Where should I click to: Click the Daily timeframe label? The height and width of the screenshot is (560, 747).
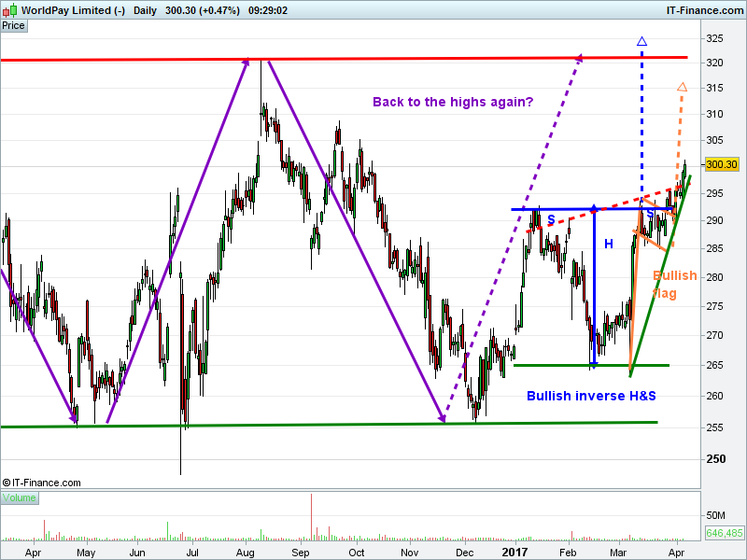pyautogui.click(x=146, y=10)
